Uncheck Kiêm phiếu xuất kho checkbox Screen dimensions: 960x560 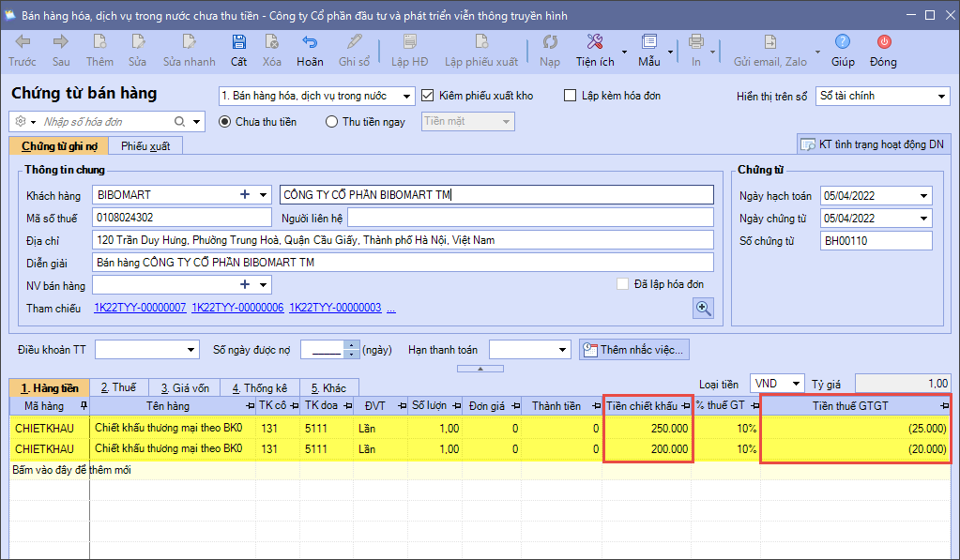tap(429, 96)
